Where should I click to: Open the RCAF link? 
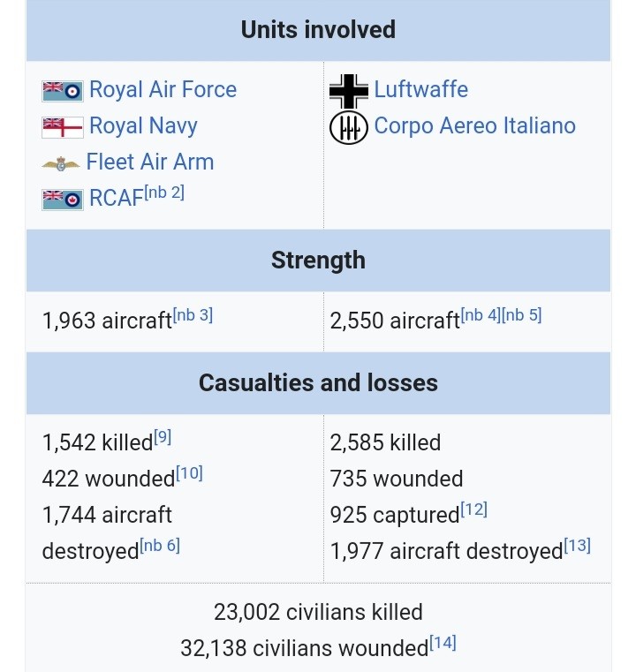(116, 199)
